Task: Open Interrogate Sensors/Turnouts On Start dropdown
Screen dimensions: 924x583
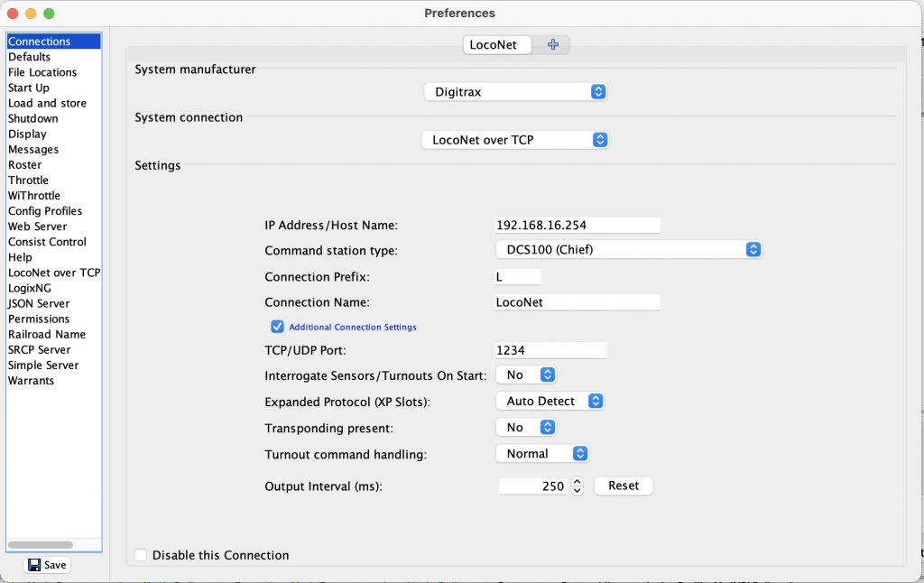Action: (525, 375)
